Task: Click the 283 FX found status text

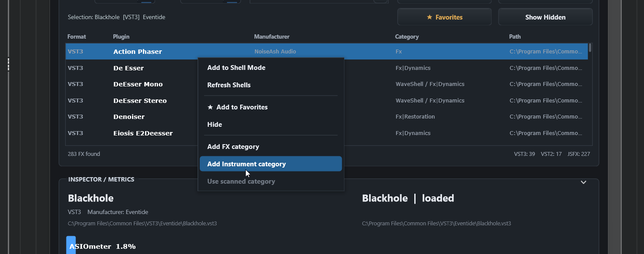Action: point(84,154)
